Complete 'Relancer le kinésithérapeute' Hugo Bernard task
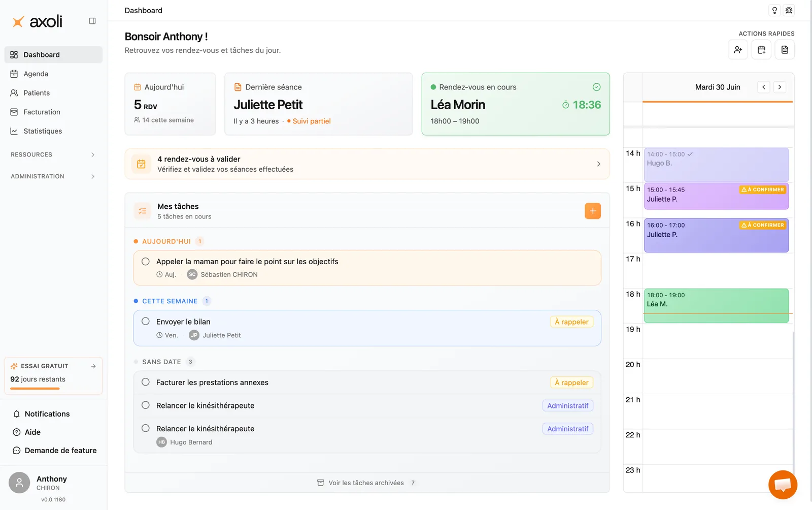Viewport: 812px width, 510px height. [x=146, y=428]
